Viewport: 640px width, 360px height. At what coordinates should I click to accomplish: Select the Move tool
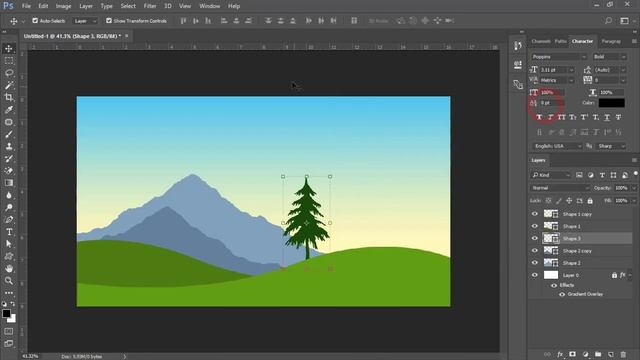click(9, 49)
